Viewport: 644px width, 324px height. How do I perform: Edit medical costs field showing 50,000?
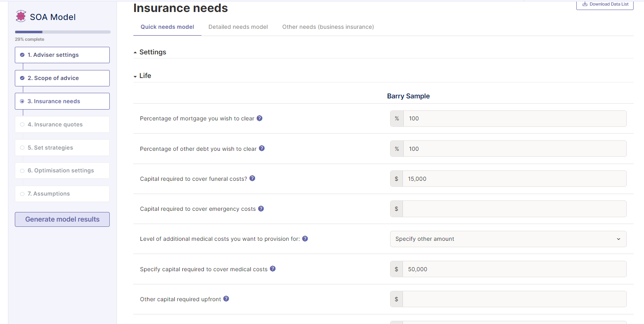(x=514, y=269)
